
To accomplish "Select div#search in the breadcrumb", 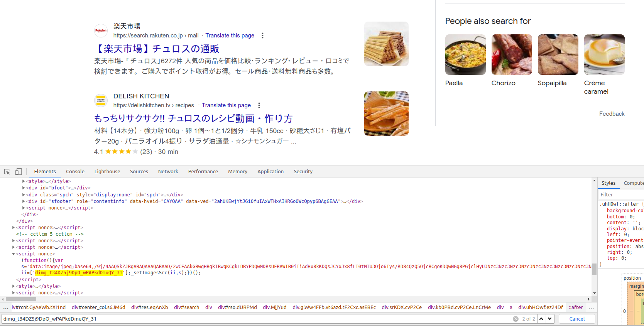I will [187, 307].
